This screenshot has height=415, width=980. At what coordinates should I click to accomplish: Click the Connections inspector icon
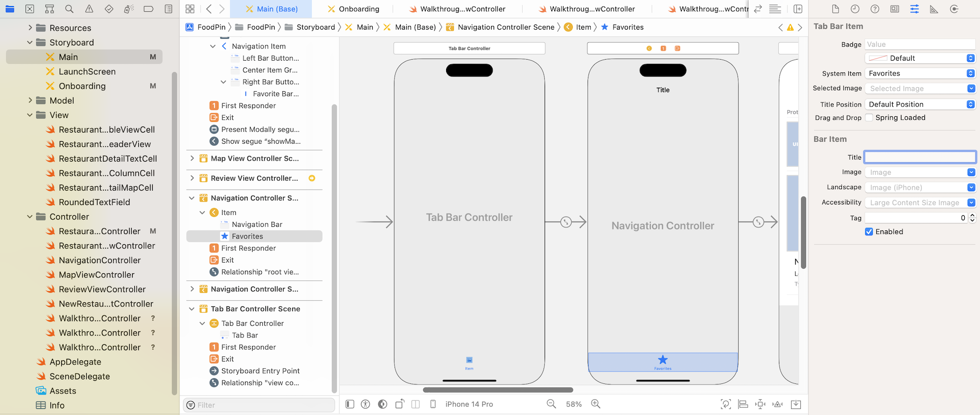pyautogui.click(x=953, y=9)
